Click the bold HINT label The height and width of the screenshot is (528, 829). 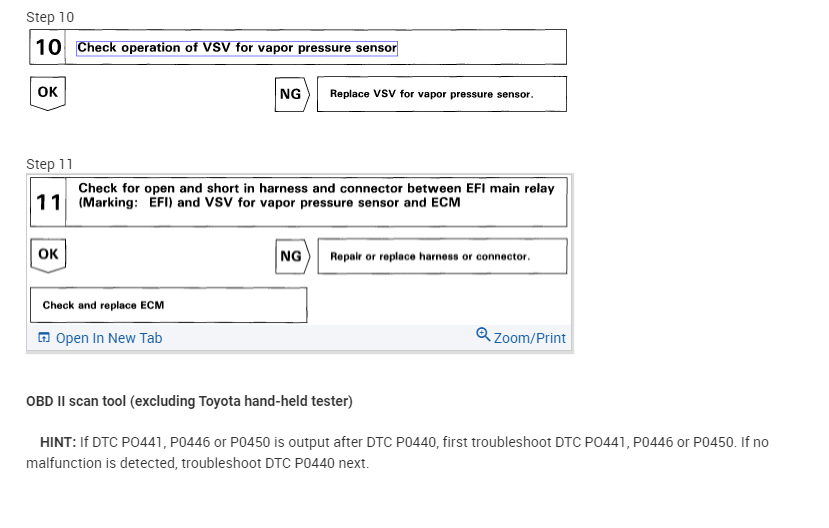point(58,442)
